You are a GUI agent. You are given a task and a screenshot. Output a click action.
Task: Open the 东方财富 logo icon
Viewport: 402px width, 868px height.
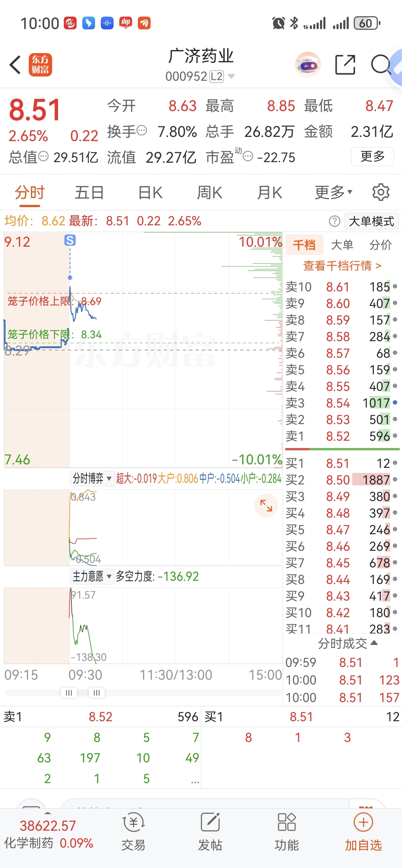tap(40, 65)
